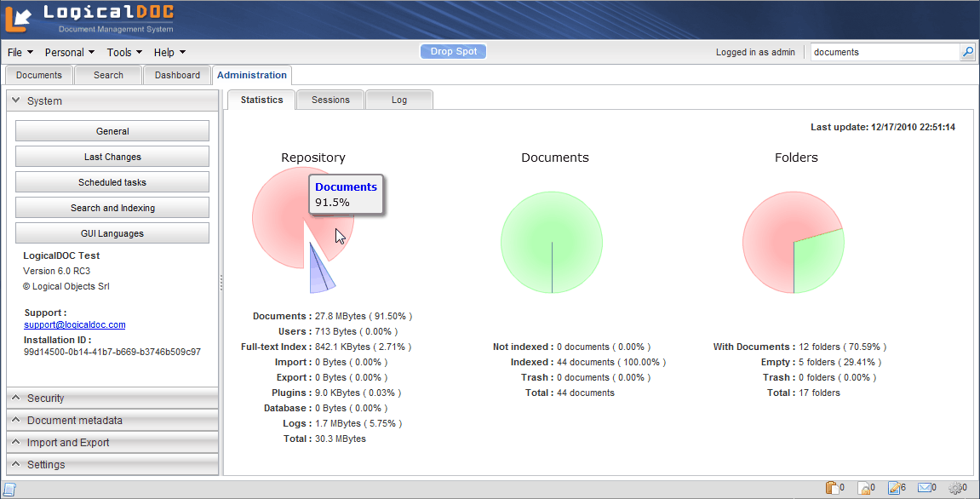Click the scroll log icon at bottom-left
The height and width of the screenshot is (499, 980).
(x=9, y=489)
